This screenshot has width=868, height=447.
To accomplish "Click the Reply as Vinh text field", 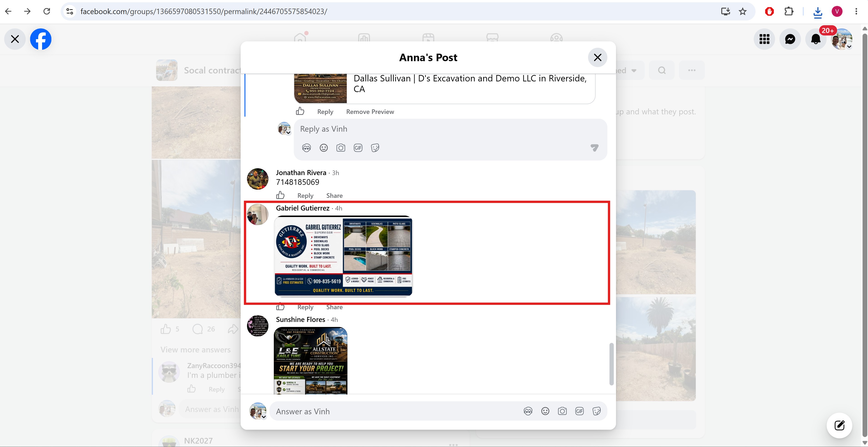I will coord(450,129).
